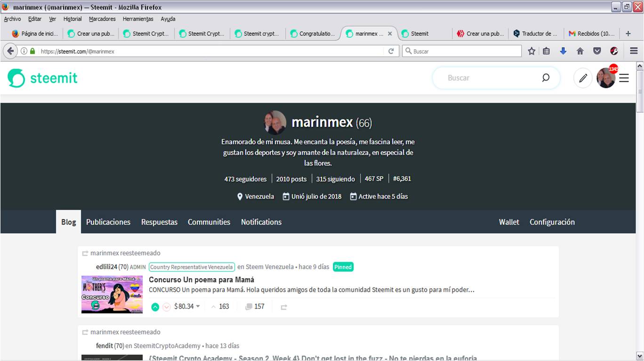This screenshot has width=644, height=361.
Task: Open the bookmarks list icon in toolbar
Action: coord(546,51)
